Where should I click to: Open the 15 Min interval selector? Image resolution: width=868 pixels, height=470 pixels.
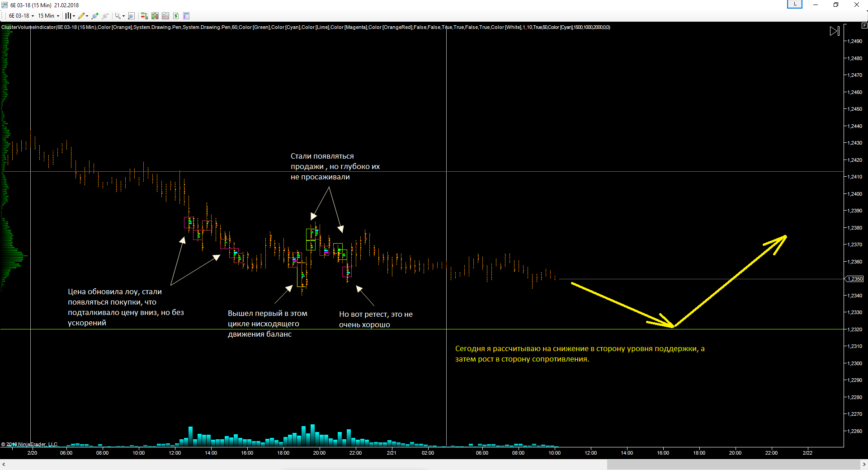point(48,16)
